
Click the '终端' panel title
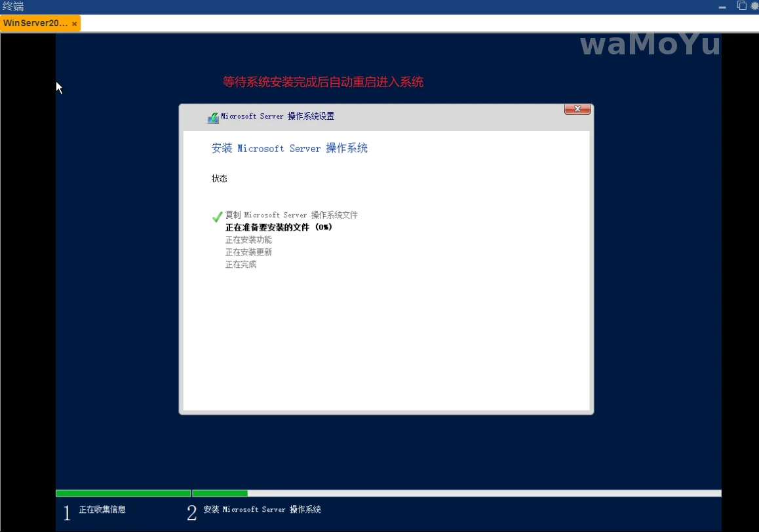(13, 7)
